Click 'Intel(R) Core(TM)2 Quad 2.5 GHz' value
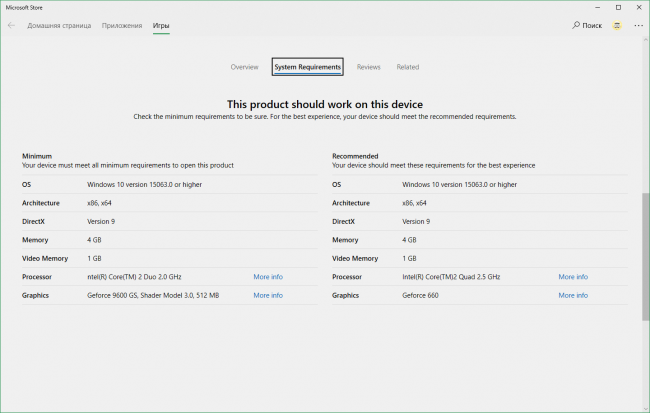 coord(451,277)
